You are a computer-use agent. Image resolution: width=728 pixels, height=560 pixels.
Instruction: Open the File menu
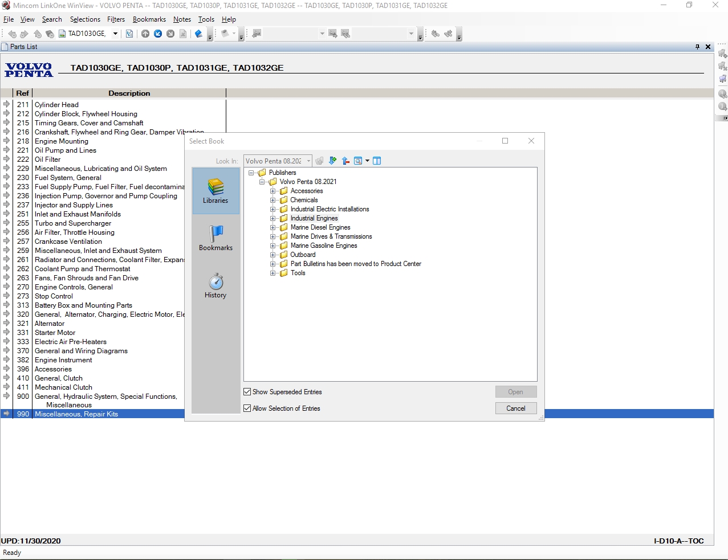point(9,19)
